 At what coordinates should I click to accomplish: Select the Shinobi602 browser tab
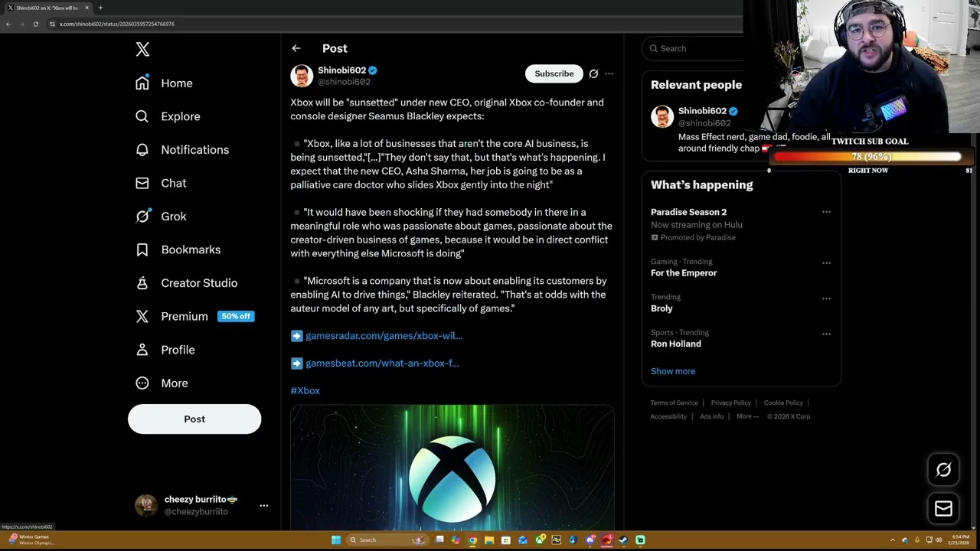47,8
